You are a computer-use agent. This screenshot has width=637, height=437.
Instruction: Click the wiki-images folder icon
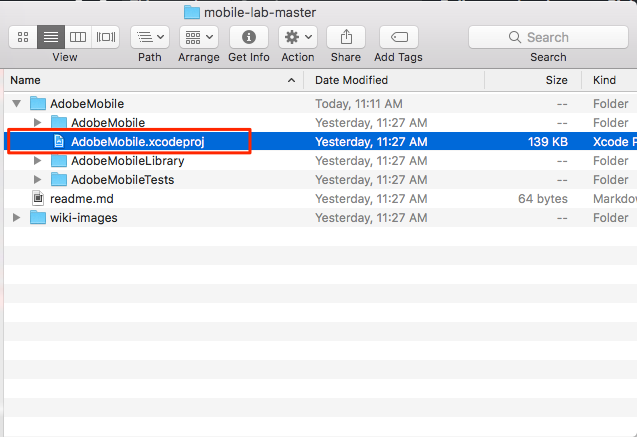click(x=38, y=218)
